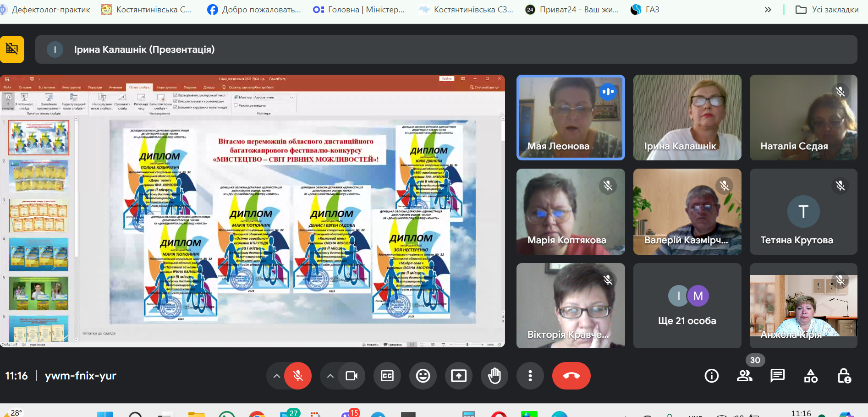Open more options three-dot menu
Viewport: 868px width, 417px height.
click(x=530, y=376)
